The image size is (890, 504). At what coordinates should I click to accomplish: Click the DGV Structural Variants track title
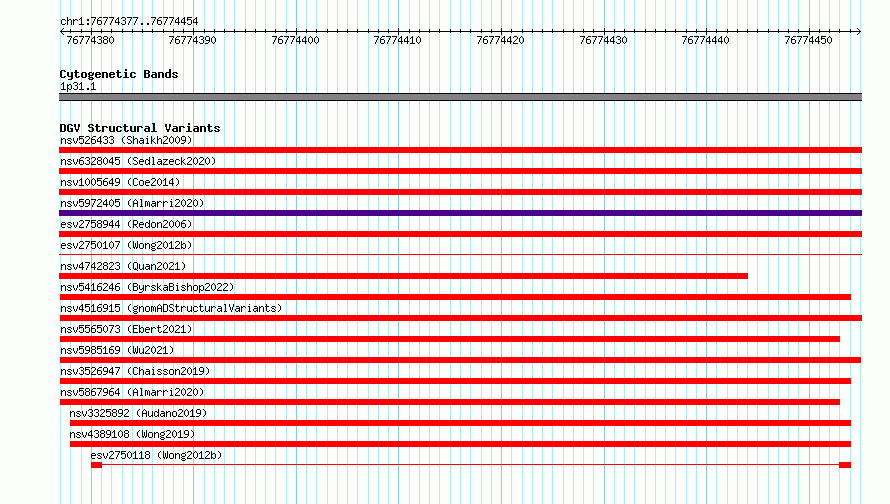pos(140,128)
